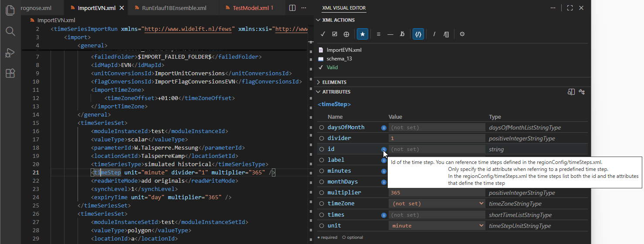Screen dimensions: 644x244
Task: Click the plain checkmark validate icon in XML Actions
Action: point(323,34)
